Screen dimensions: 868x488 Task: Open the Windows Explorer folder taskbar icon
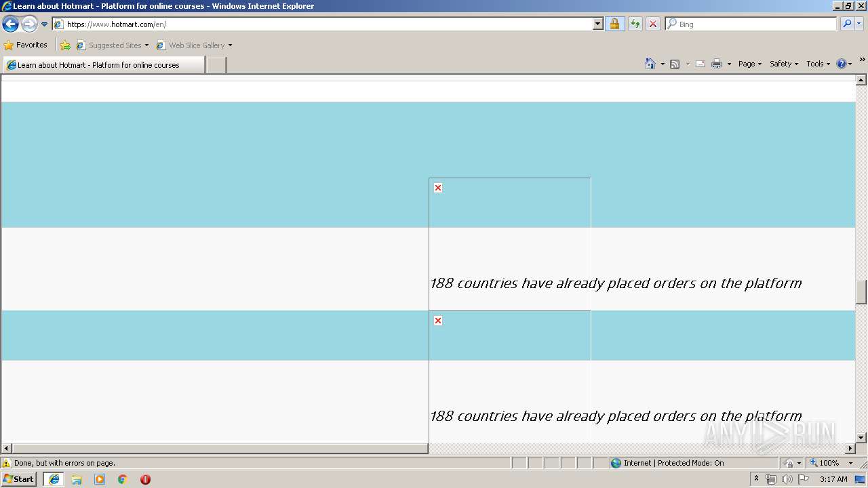[77, 479]
